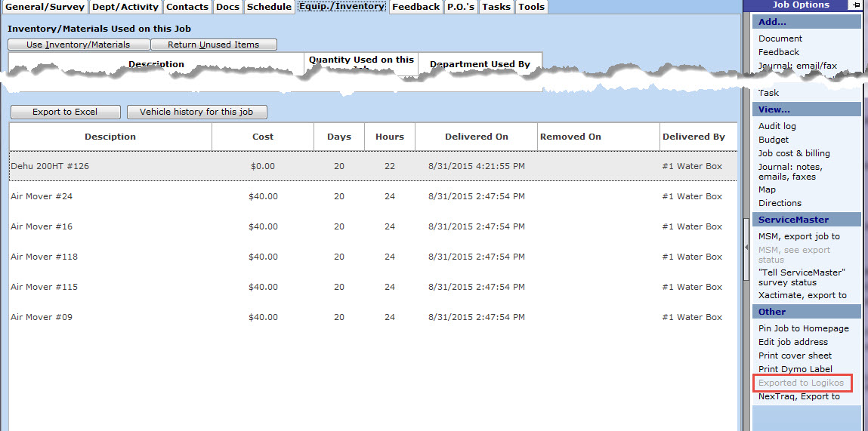
Task: Open the P.O.'s tab
Action: tap(461, 7)
